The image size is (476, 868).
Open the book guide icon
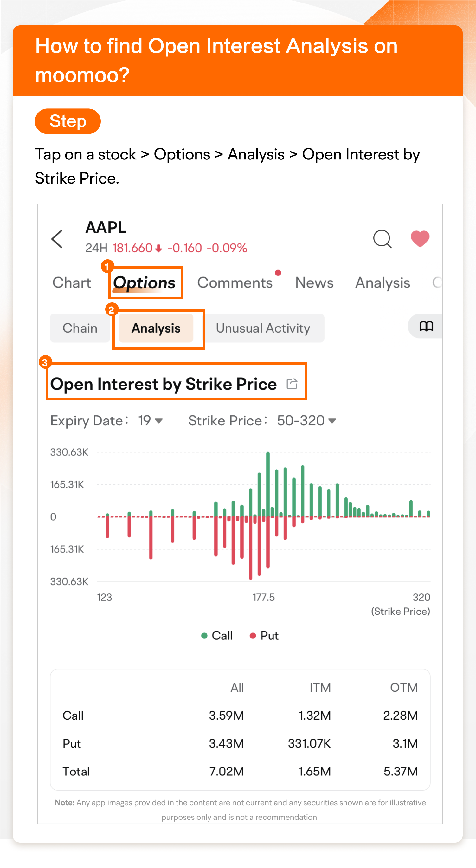point(426,326)
